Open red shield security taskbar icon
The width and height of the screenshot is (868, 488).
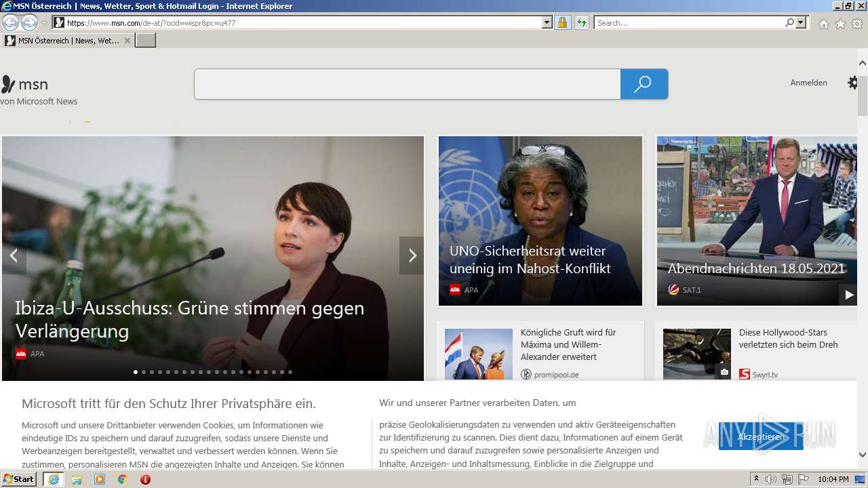[x=145, y=479]
